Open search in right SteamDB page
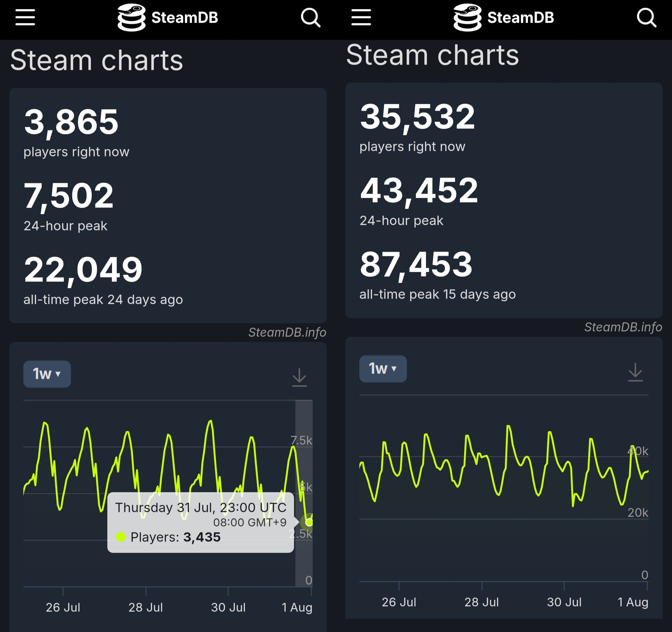This screenshot has height=632, width=672. click(647, 18)
